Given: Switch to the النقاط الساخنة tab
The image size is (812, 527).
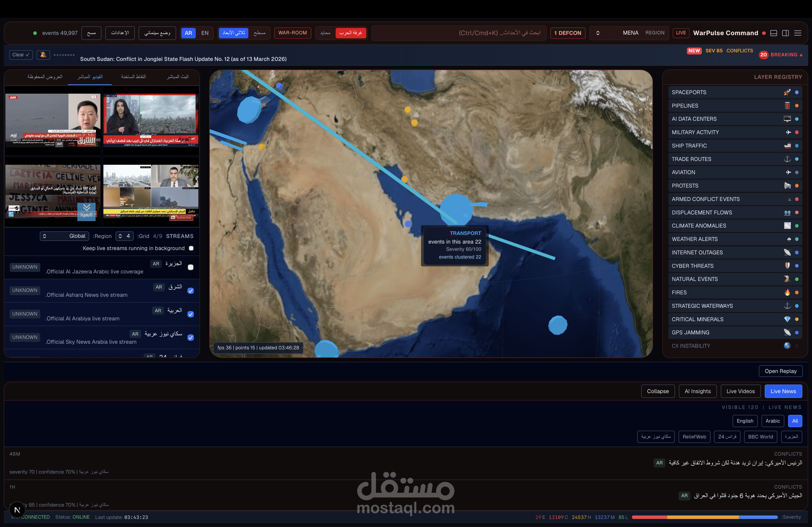Looking at the screenshot, I should pos(133,77).
